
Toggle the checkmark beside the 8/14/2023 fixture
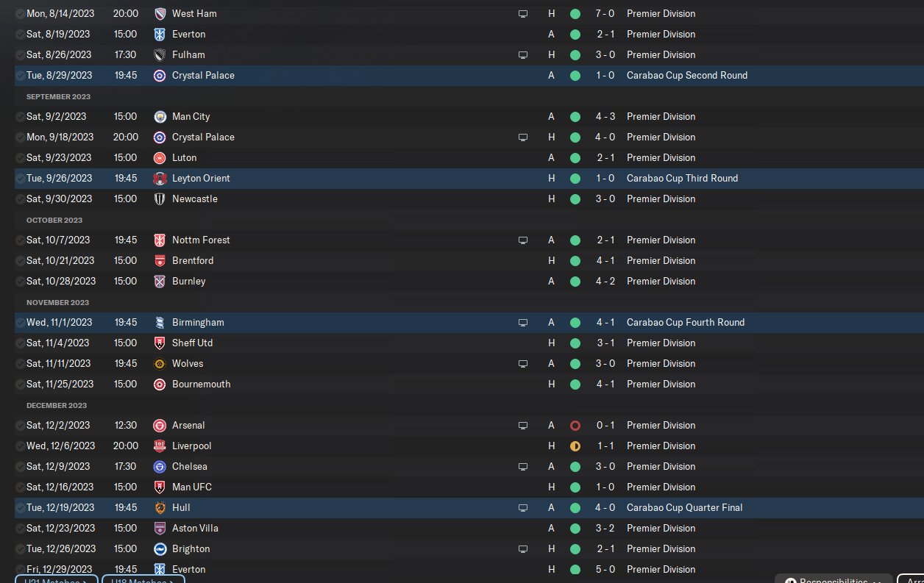coord(20,14)
